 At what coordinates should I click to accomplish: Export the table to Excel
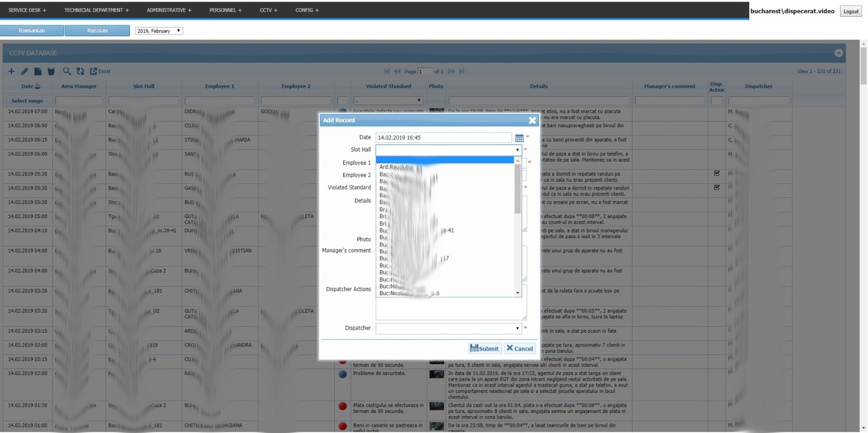[x=100, y=71]
